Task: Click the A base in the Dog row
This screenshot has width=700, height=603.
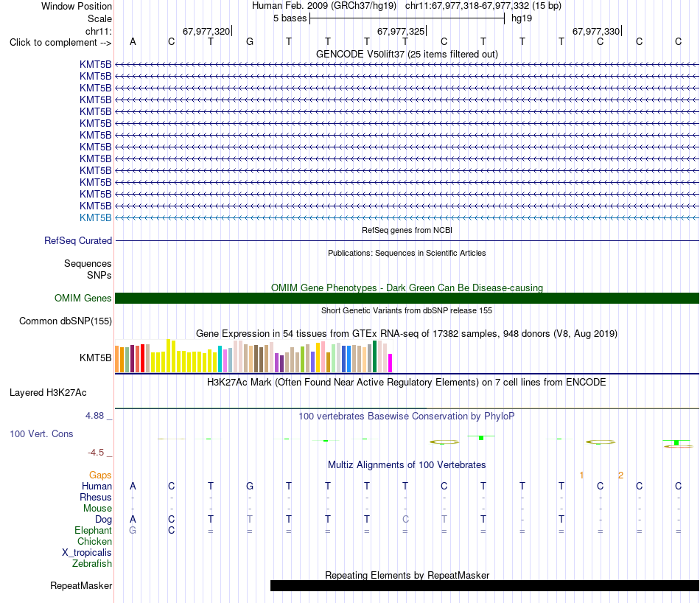Action: pyautogui.click(x=133, y=519)
